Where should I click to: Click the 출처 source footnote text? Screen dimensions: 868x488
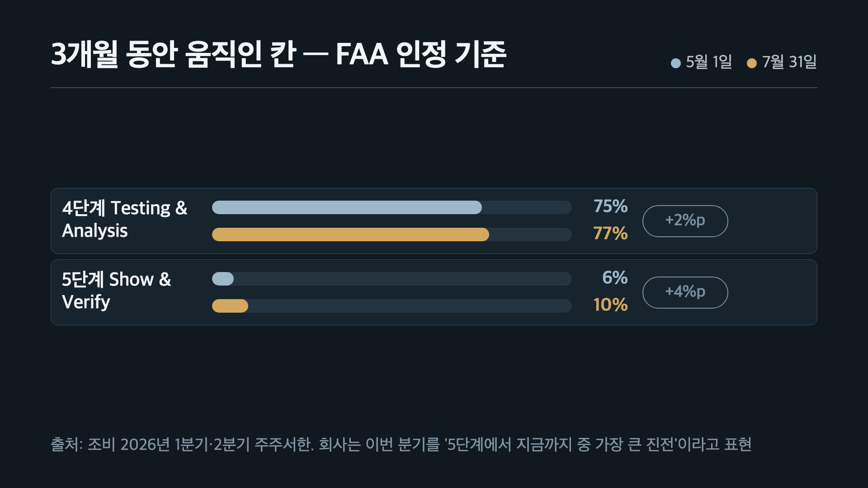pos(401,444)
